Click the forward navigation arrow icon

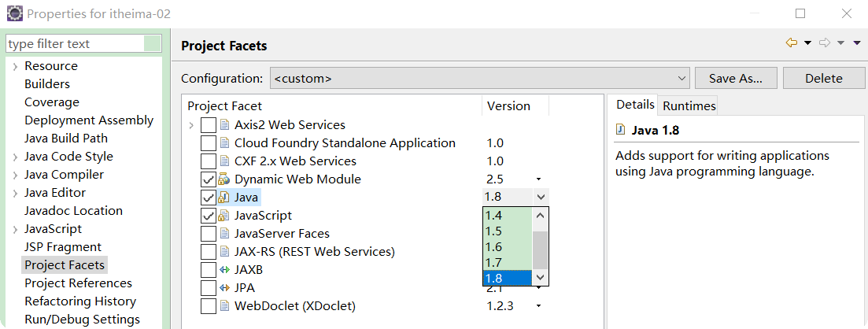(825, 43)
